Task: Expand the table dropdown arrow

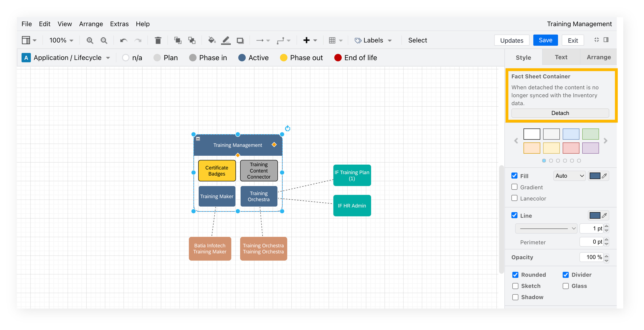Action: click(x=340, y=40)
